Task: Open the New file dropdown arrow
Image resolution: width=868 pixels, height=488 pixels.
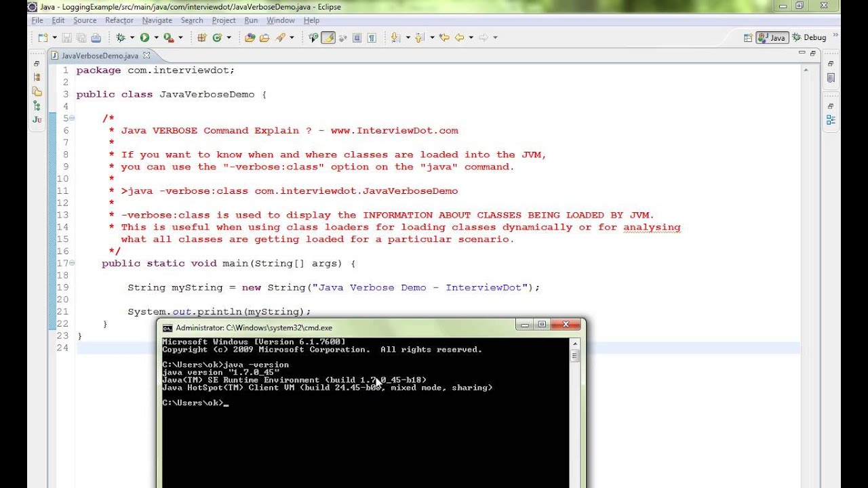Action: coord(54,38)
